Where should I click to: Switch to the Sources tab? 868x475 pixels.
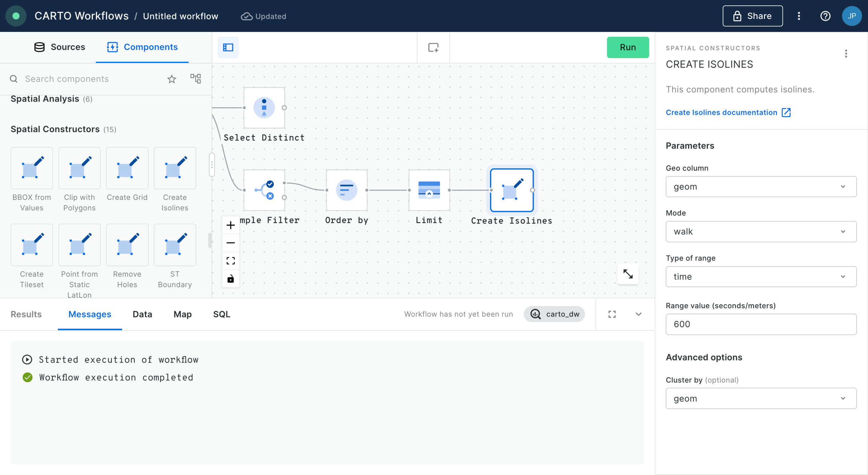point(60,47)
